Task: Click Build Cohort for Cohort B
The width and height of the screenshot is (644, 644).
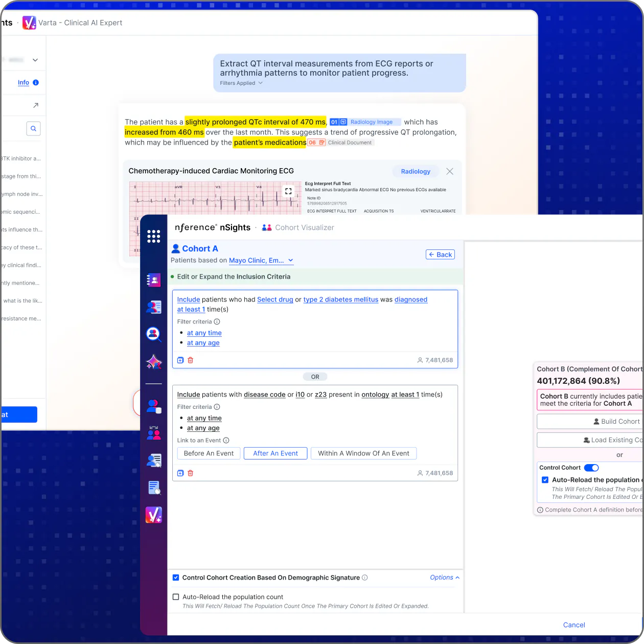Action: (591, 422)
